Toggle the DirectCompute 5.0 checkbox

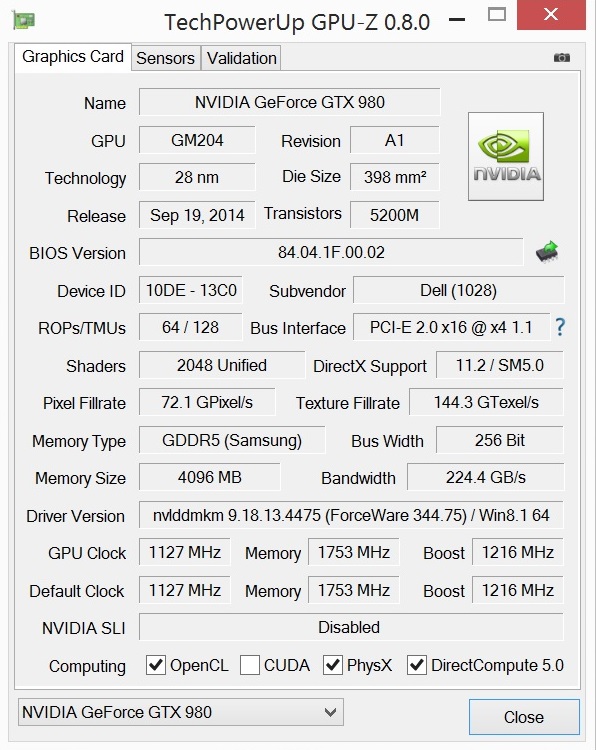pos(417,665)
